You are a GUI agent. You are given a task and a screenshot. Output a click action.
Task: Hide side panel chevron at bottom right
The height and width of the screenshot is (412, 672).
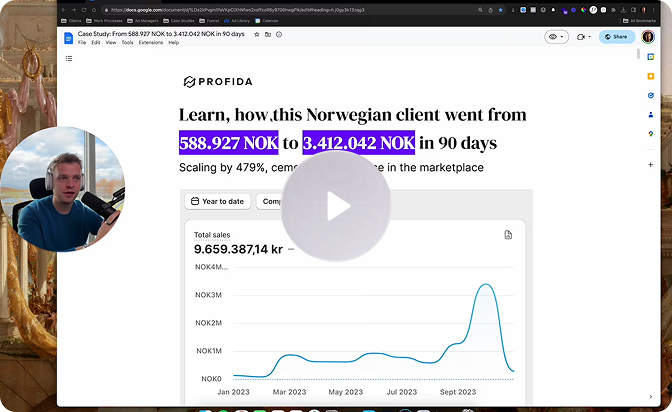coord(651,397)
